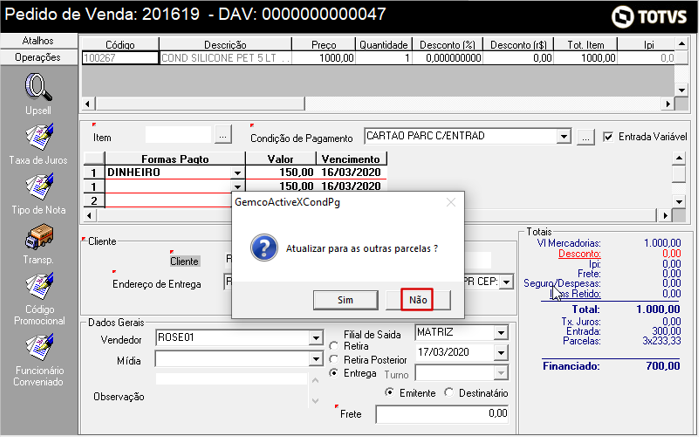Click the Item browse ellipsis button
Viewport: 699px width, 437px height.
point(223,135)
